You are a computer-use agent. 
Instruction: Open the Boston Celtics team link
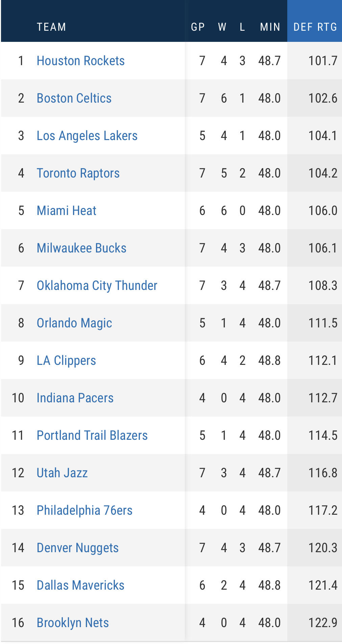coord(74,98)
